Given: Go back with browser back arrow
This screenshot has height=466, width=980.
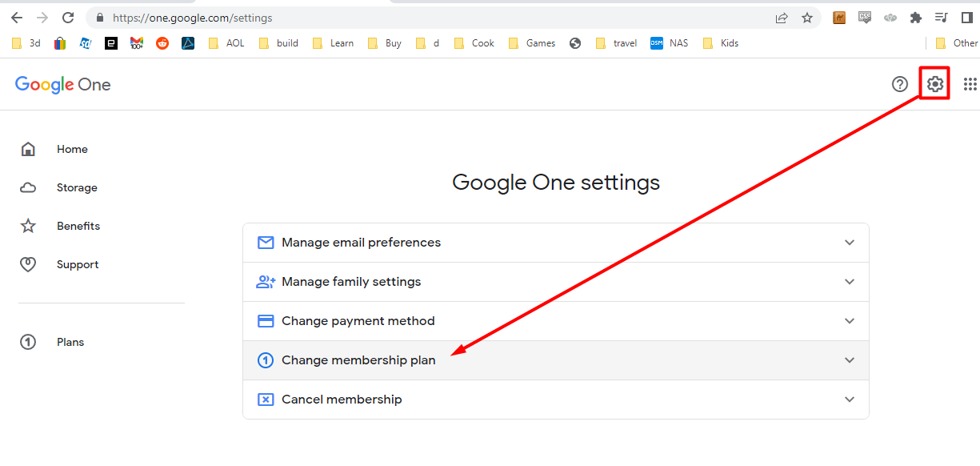Looking at the screenshot, I should [x=17, y=18].
